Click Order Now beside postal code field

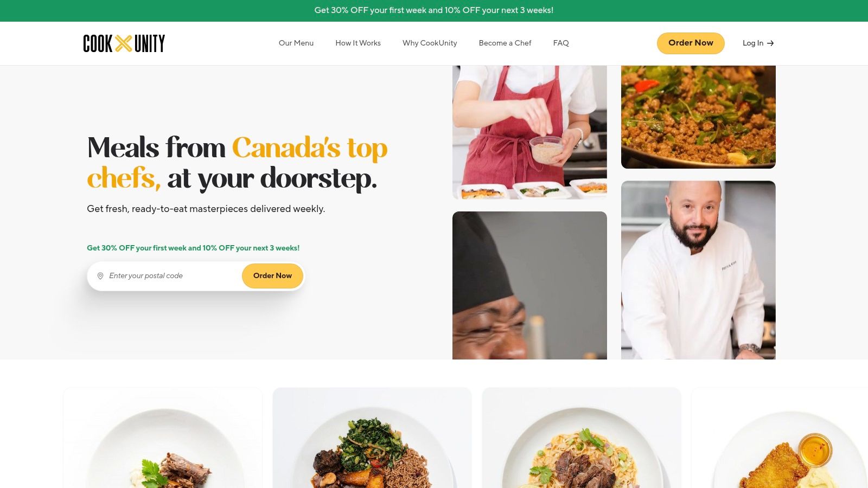272,276
